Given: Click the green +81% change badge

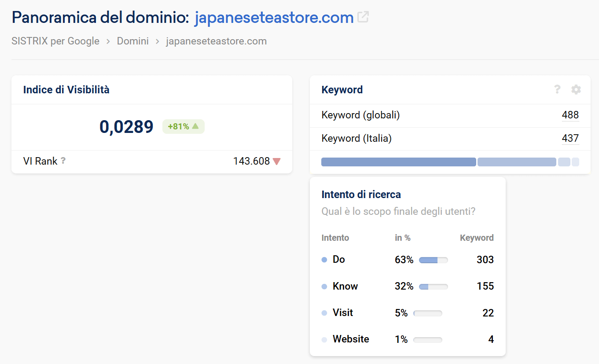Looking at the screenshot, I should 183,127.
